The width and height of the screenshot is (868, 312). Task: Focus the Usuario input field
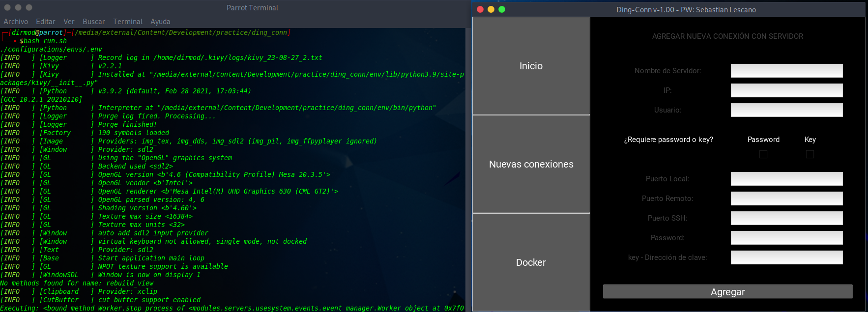[787, 110]
